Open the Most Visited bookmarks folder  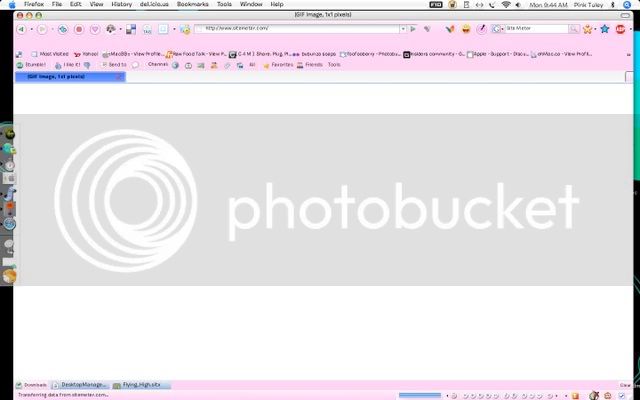coord(50,54)
